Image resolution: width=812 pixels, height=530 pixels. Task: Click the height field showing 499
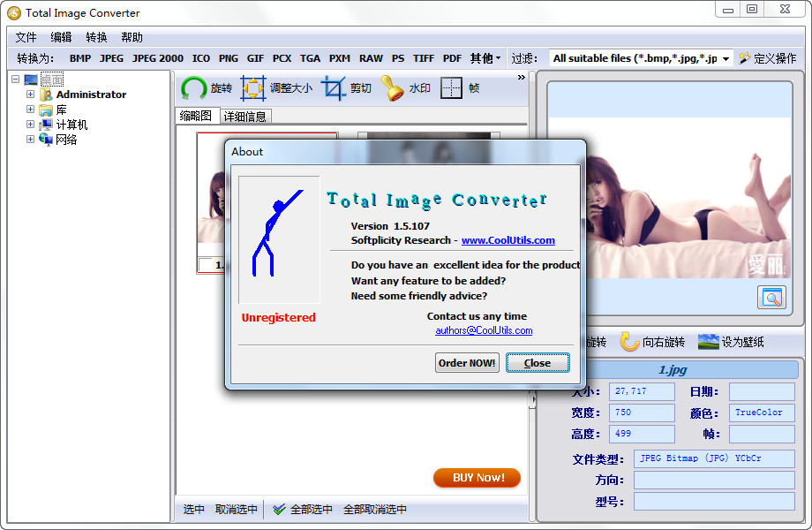click(x=642, y=434)
